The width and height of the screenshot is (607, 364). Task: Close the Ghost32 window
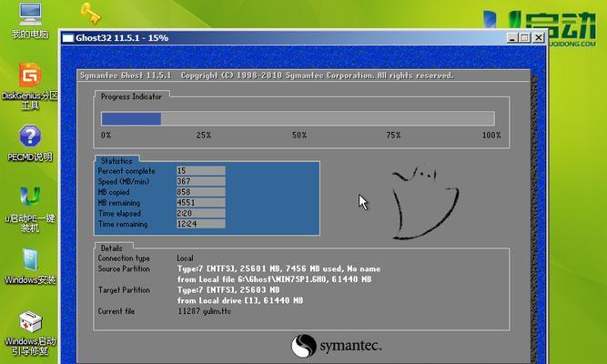pyautogui.click(x=538, y=38)
